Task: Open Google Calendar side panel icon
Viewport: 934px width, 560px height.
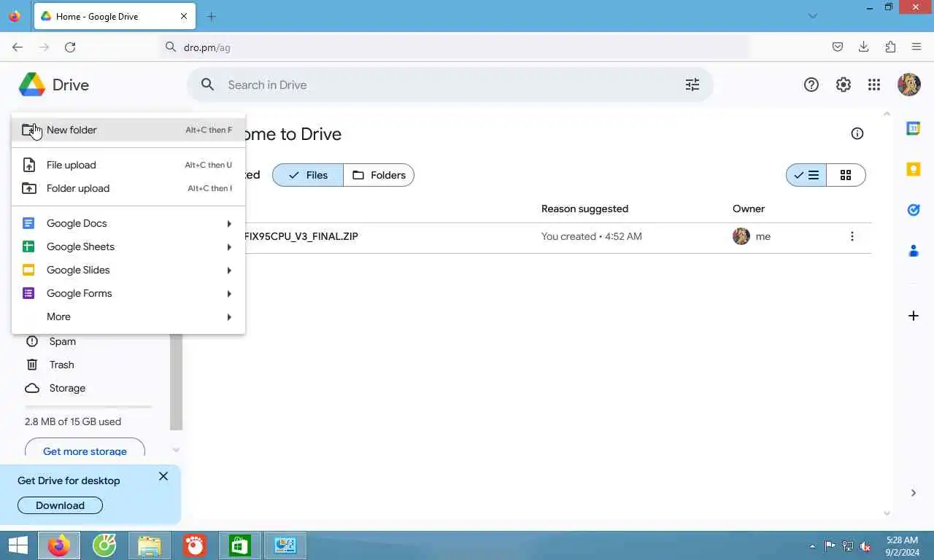Action: (x=914, y=128)
